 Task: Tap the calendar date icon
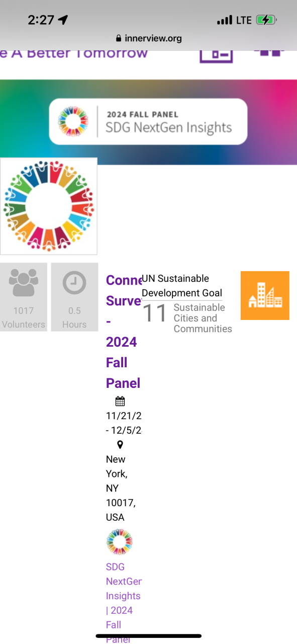pyautogui.click(x=120, y=401)
